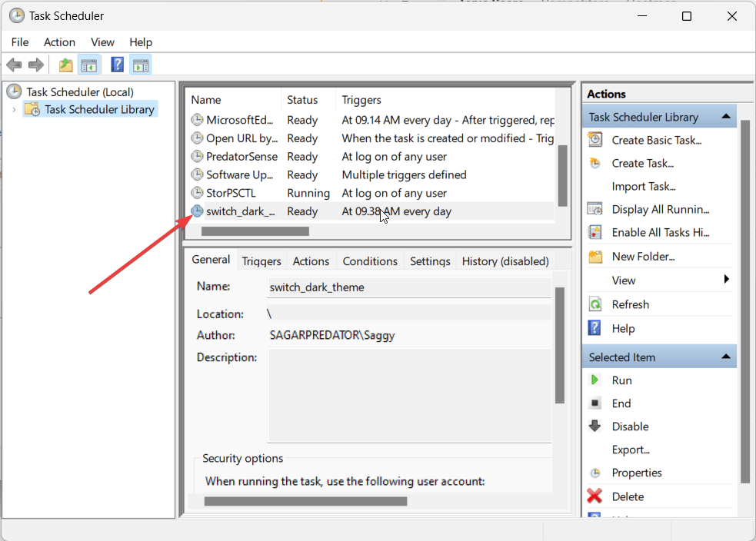756x541 pixels.
Task: Click the blue Help toolbar icon
Action: pos(117,65)
